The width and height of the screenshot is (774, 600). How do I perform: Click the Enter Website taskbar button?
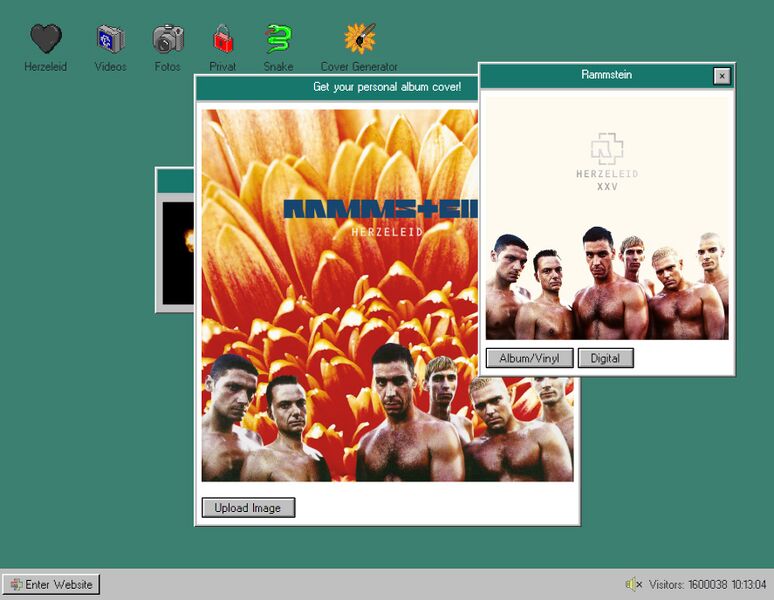pos(51,584)
